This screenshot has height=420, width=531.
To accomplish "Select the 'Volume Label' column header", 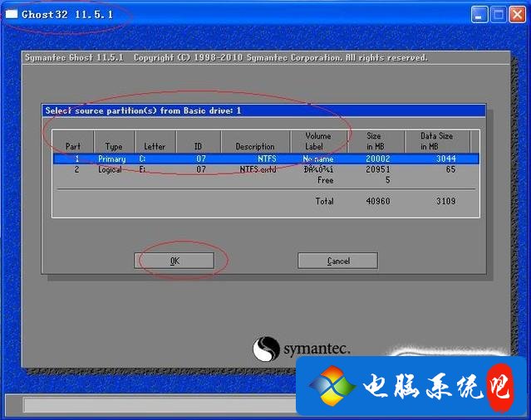I will coord(317,141).
